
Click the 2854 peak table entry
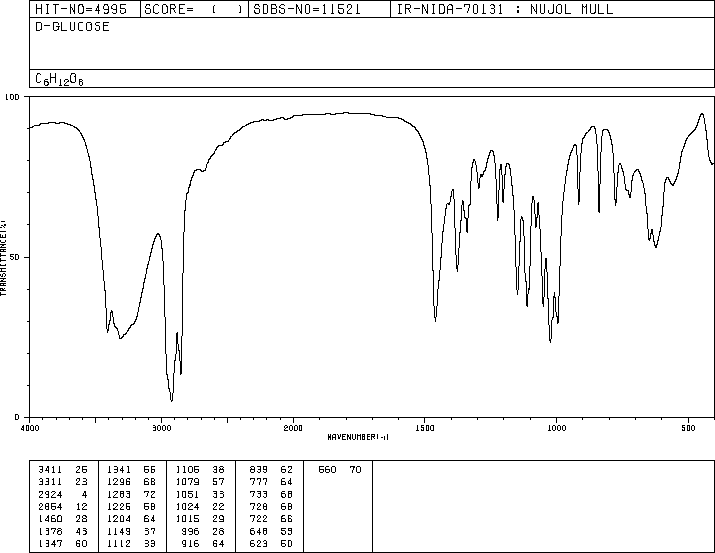click(50, 506)
